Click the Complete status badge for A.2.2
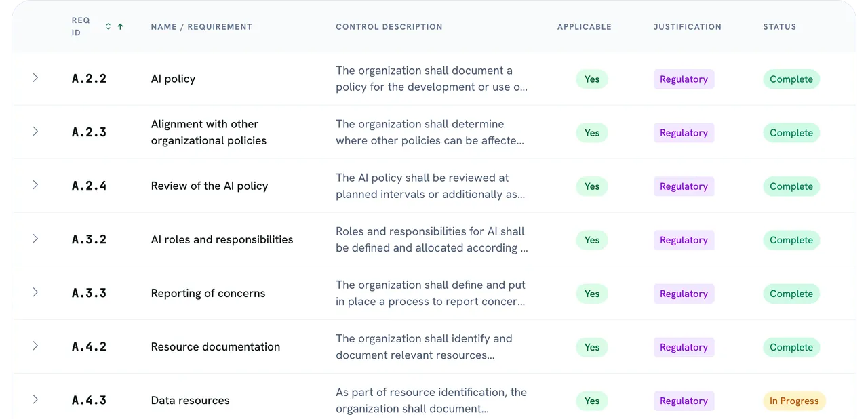The image size is (868, 419). click(791, 79)
